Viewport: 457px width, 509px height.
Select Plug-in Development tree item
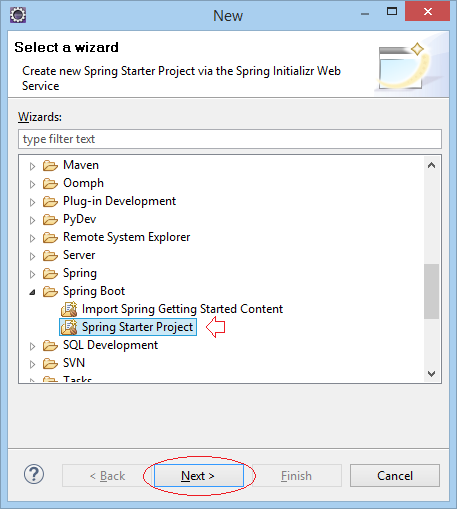pyautogui.click(x=119, y=201)
